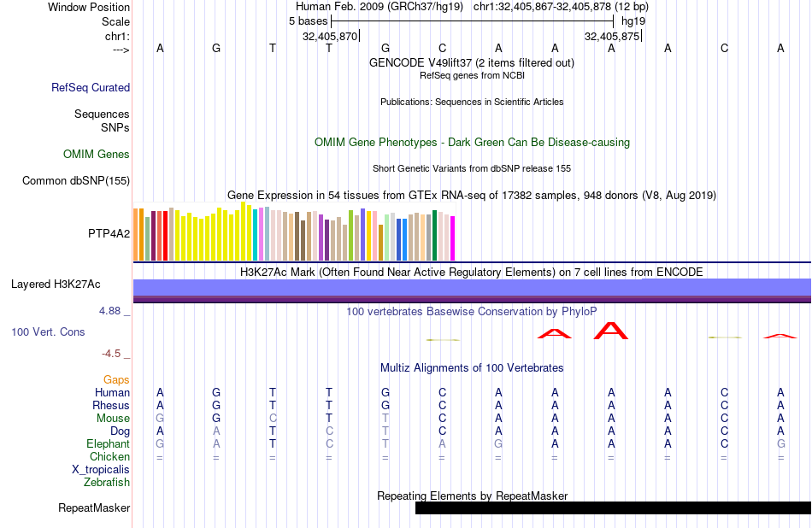Open the OMIM Genes track label
Screen dimensions: 812x528
(96, 154)
